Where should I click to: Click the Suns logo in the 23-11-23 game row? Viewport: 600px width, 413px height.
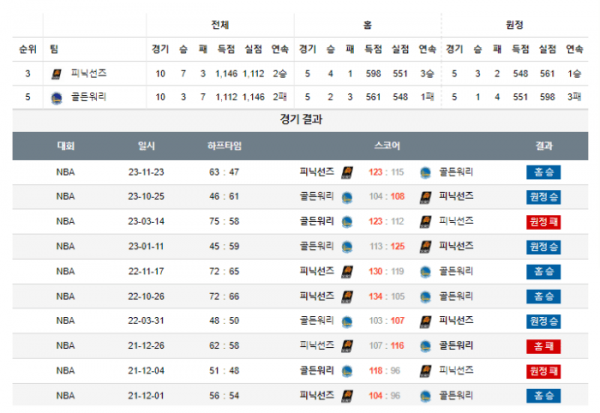[347, 173]
